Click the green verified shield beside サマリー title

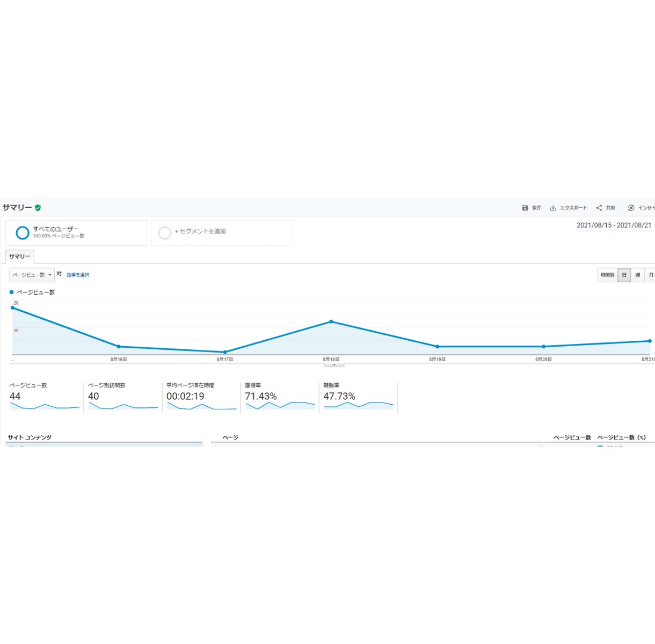[38, 208]
